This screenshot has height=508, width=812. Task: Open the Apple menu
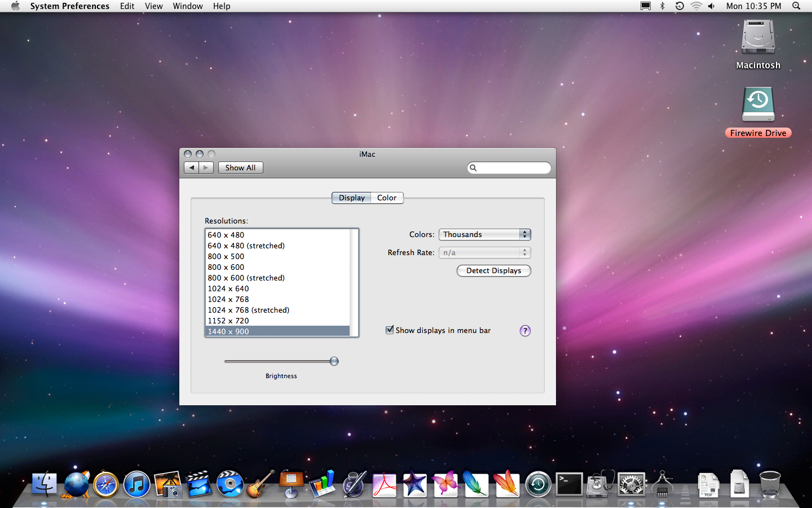coord(15,6)
